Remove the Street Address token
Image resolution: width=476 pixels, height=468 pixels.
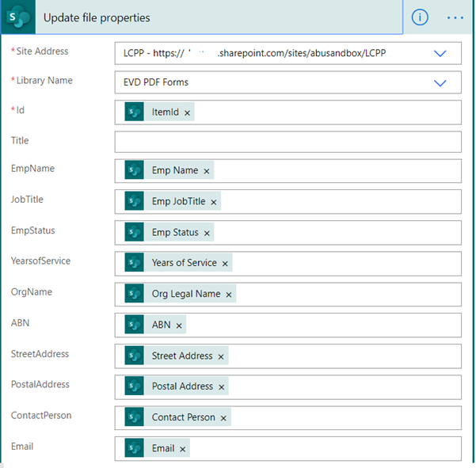point(221,357)
